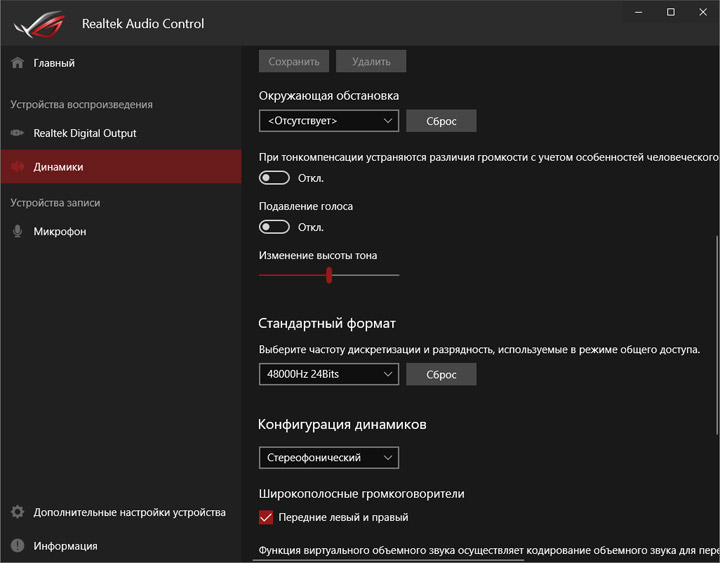This screenshot has width=720, height=563.
Task: Click the Realtek Digital Output device icon
Action: (17, 133)
